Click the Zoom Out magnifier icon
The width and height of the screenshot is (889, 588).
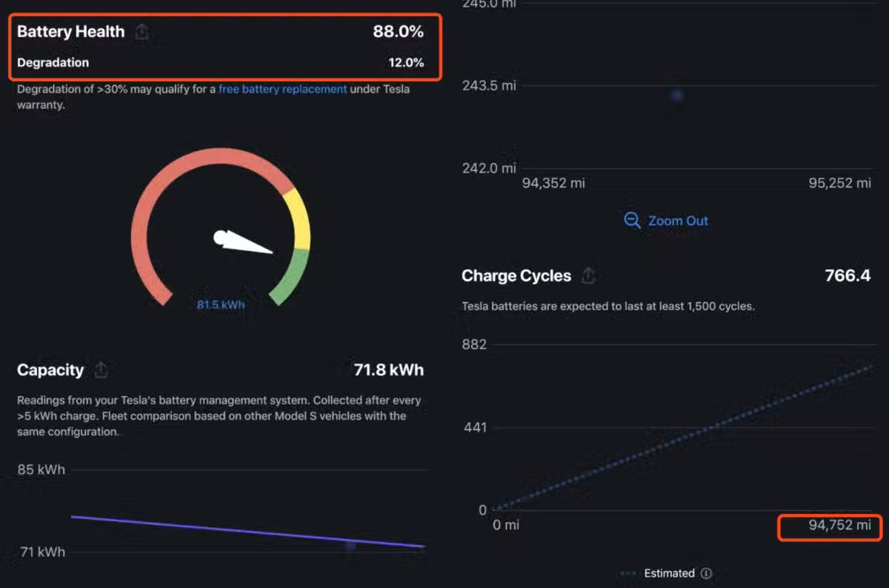tap(632, 221)
